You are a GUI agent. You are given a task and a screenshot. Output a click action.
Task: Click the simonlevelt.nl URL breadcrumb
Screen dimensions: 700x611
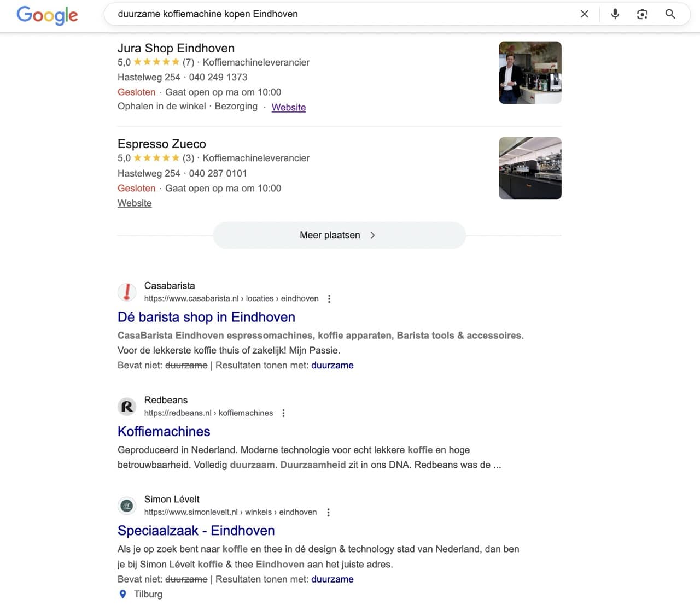coord(230,512)
